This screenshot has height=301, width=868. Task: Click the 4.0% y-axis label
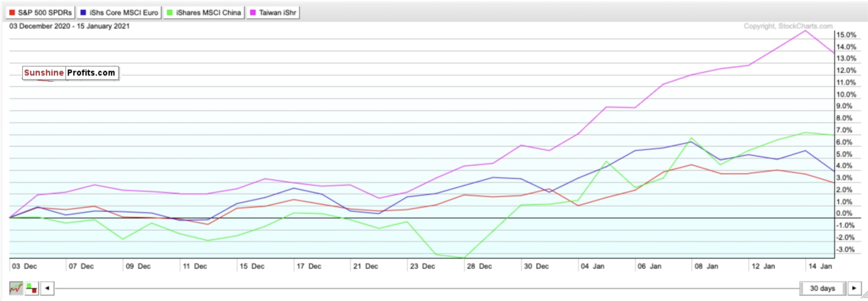[x=844, y=166]
